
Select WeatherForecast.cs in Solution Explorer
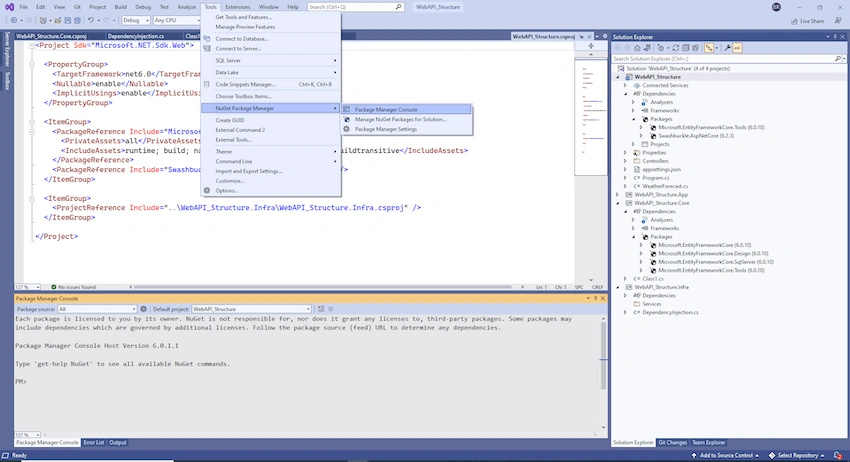coord(665,187)
